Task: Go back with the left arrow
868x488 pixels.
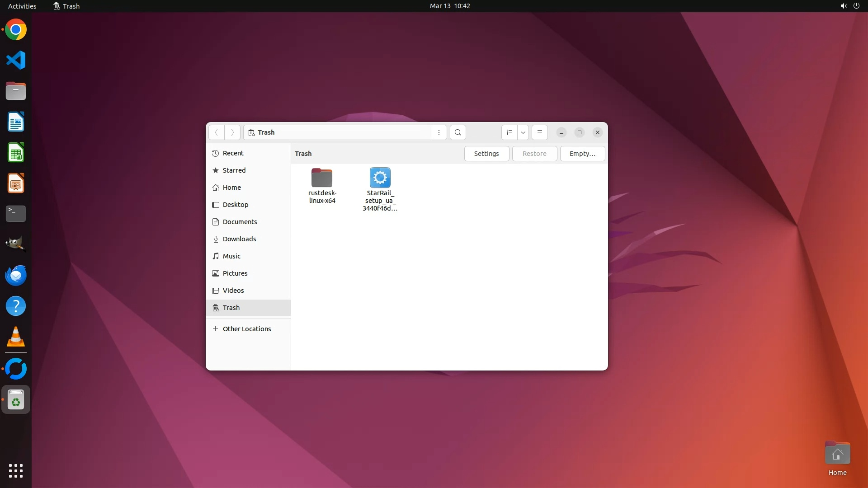Action: click(x=217, y=132)
